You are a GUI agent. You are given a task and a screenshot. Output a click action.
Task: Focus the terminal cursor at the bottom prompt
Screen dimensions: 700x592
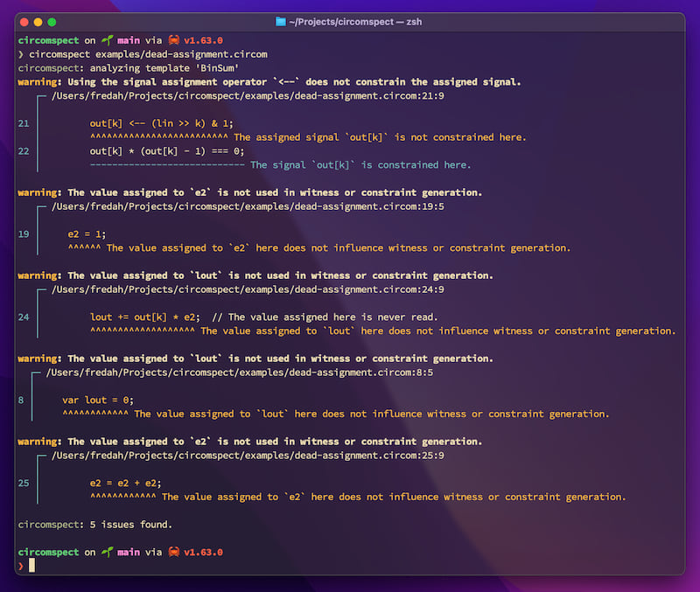tap(31, 566)
